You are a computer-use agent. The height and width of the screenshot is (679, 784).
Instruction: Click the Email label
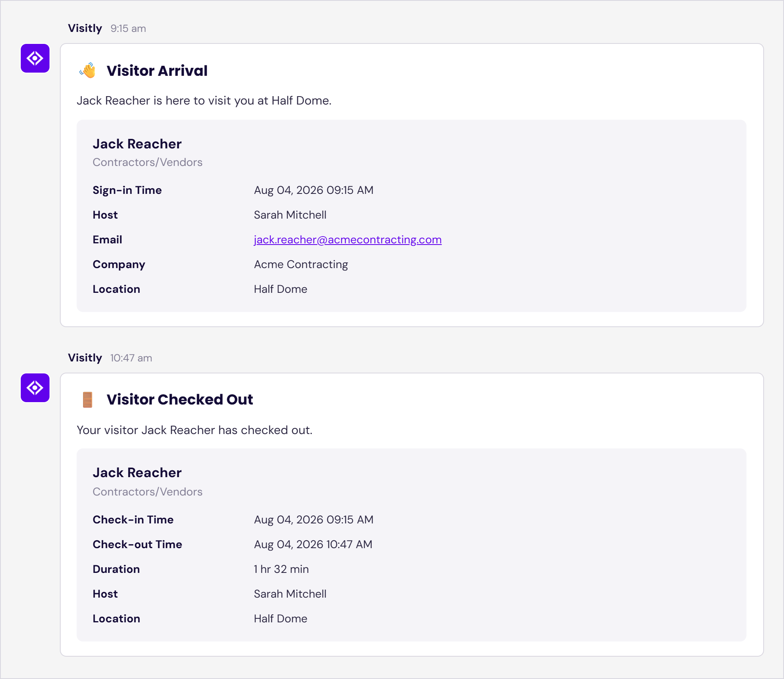(107, 240)
